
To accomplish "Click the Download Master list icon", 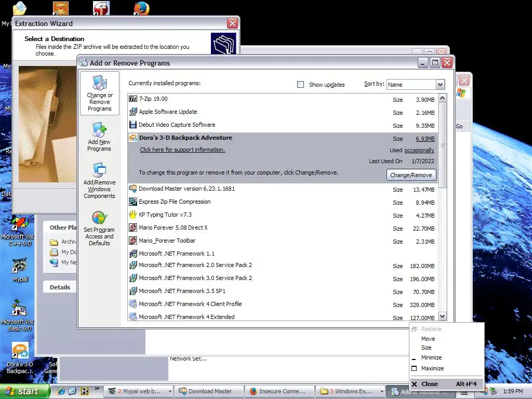I will click(133, 189).
